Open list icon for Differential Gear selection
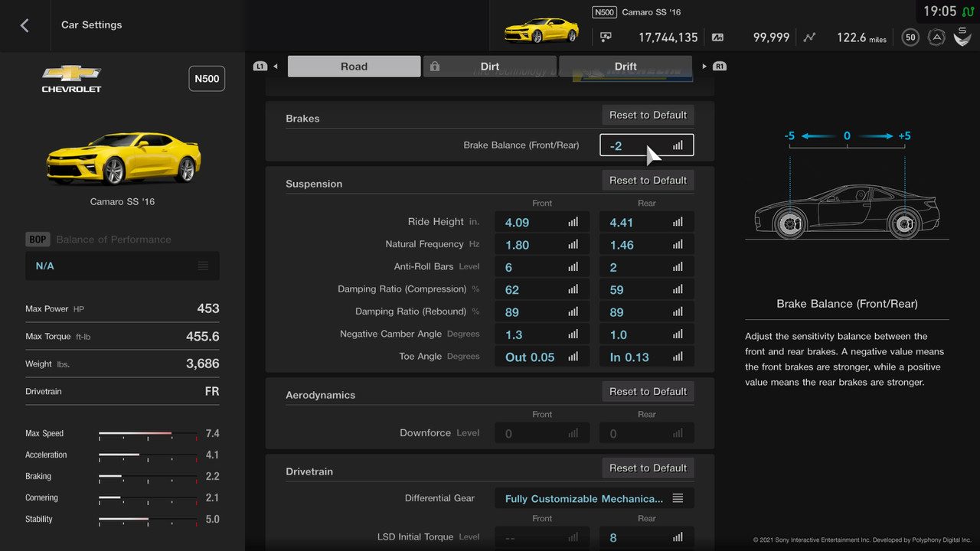The image size is (980, 551). tap(678, 498)
